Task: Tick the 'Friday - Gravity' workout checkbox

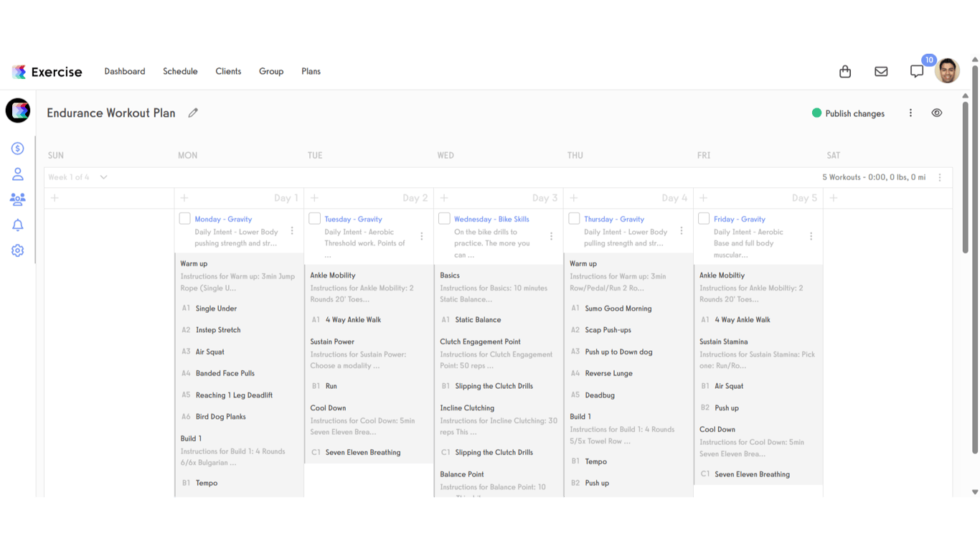Action: 704,219
